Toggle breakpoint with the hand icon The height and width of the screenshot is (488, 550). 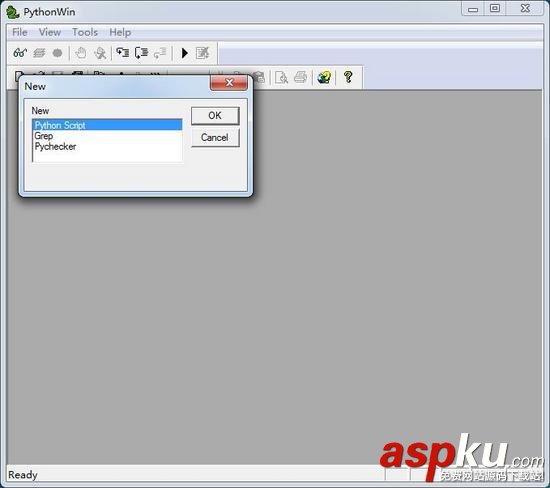pos(81,53)
